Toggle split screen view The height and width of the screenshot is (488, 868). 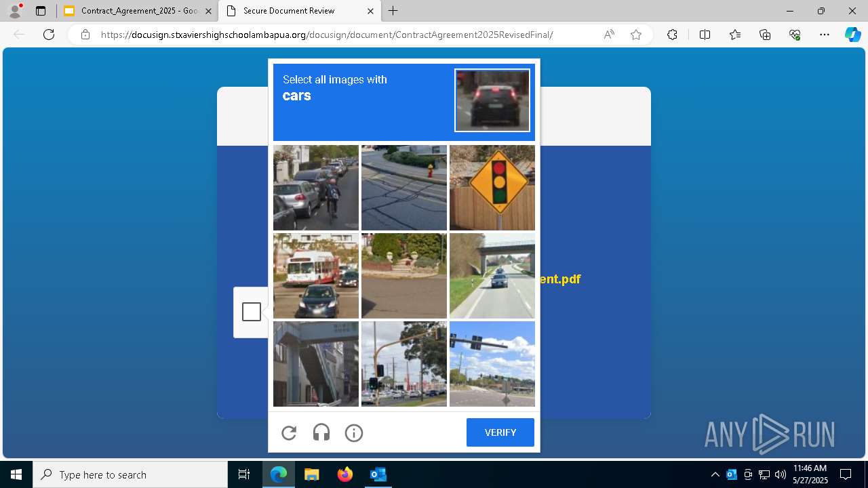(x=705, y=35)
